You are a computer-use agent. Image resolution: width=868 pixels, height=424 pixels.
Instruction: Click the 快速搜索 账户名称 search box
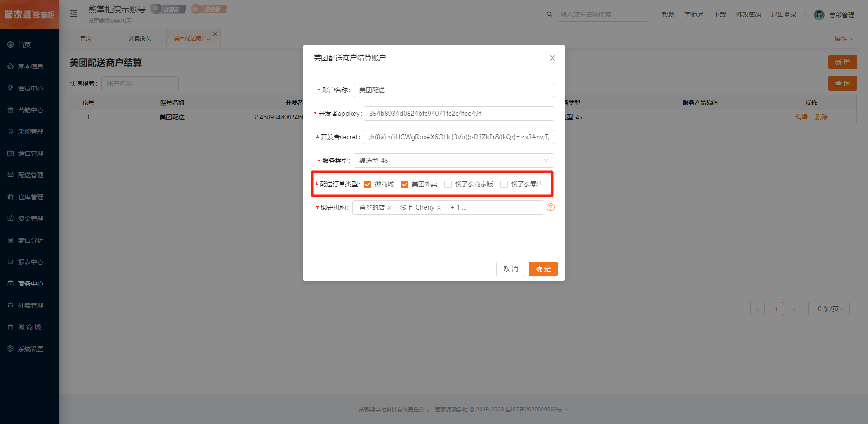[140, 84]
